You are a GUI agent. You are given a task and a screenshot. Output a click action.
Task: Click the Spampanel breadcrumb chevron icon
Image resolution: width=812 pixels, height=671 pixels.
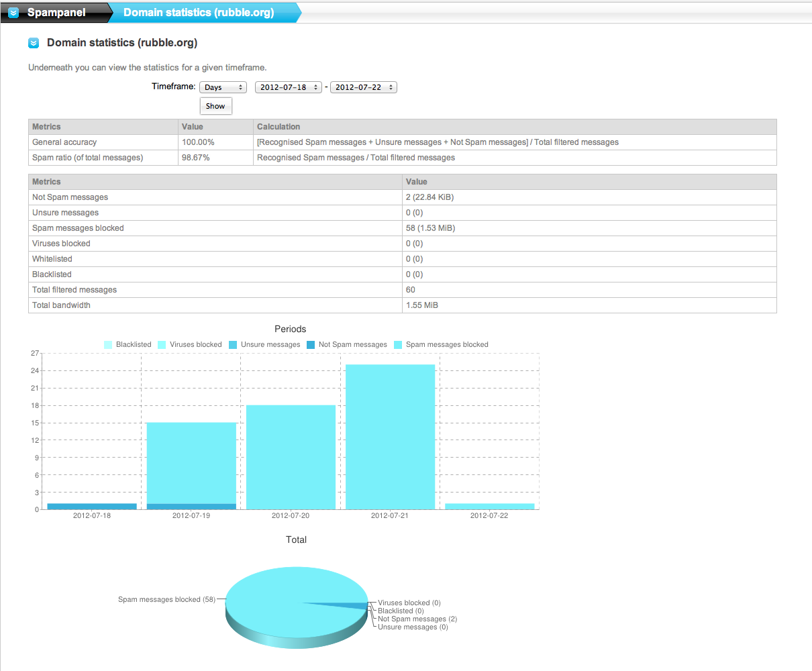coord(13,13)
